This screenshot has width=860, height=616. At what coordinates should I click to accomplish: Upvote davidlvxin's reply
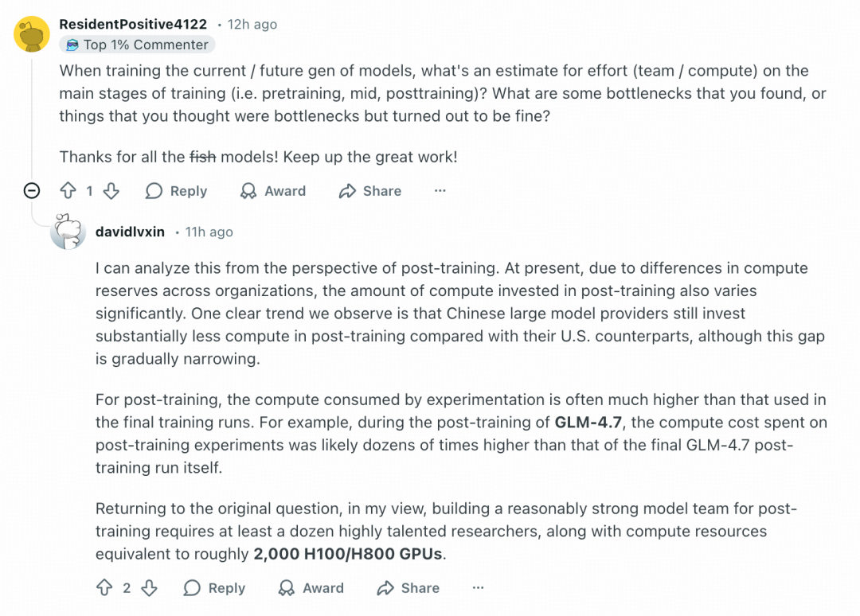tap(104, 588)
